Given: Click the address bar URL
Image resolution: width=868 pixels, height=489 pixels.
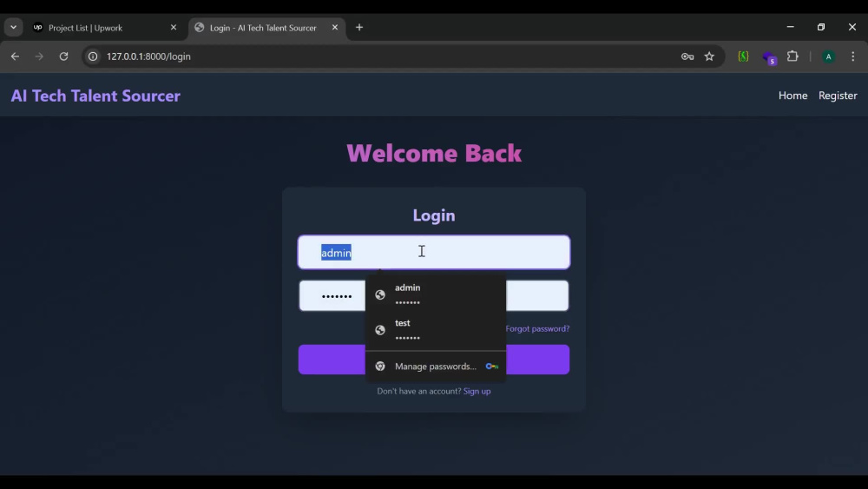Looking at the screenshot, I should pyautogui.click(x=148, y=56).
